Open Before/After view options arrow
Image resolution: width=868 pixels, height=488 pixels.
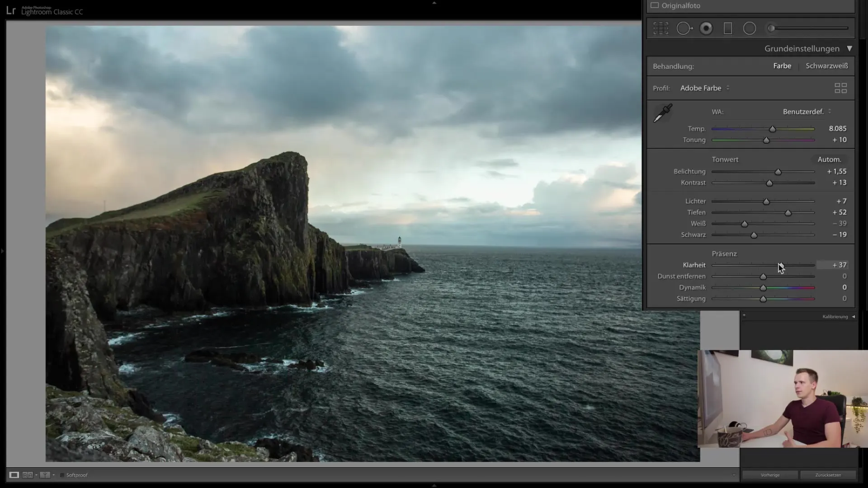click(x=36, y=475)
